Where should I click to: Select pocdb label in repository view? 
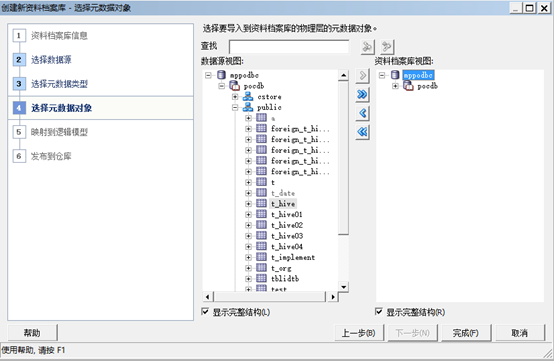coord(427,86)
